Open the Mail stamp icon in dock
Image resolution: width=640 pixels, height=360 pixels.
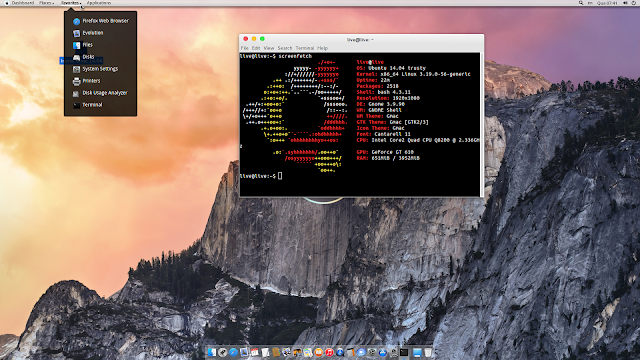pyautogui.click(x=244, y=352)
